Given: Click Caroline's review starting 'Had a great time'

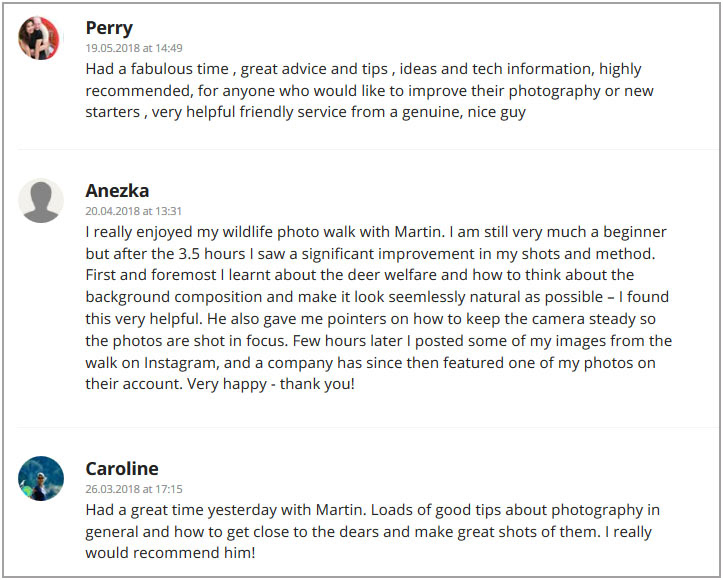Looking at the screenshot, I should [373, 531].
